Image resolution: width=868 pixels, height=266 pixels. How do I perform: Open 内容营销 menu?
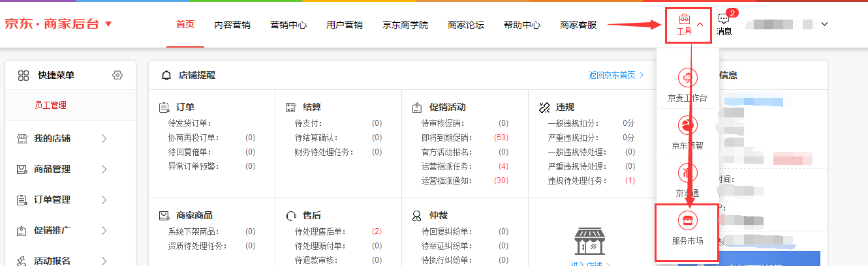pyautogui.click(x=232, y=25)
